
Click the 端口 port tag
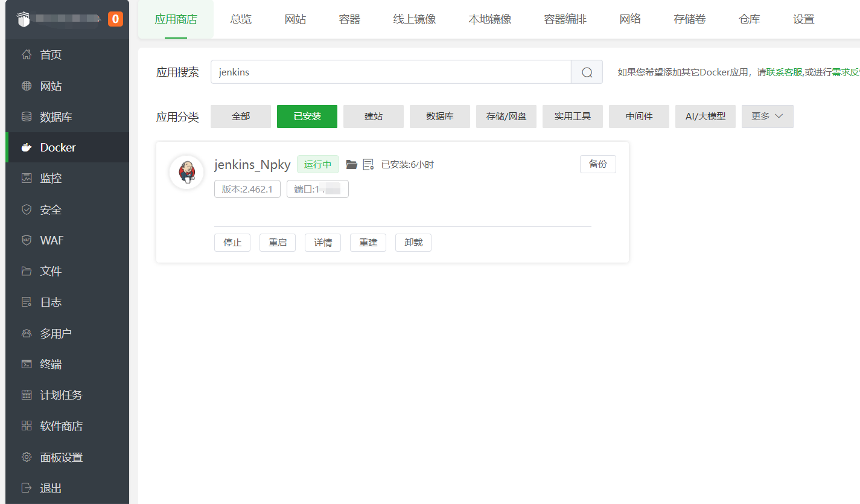click(x=317, y=189)
